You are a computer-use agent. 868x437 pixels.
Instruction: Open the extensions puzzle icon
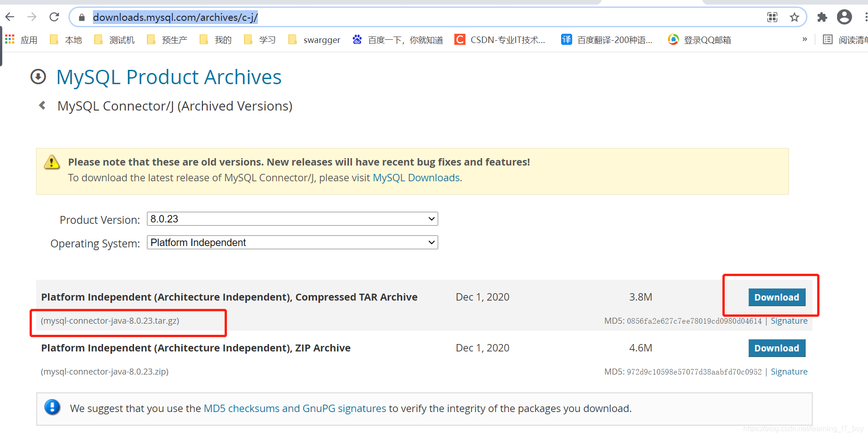[x=822, y=17]
